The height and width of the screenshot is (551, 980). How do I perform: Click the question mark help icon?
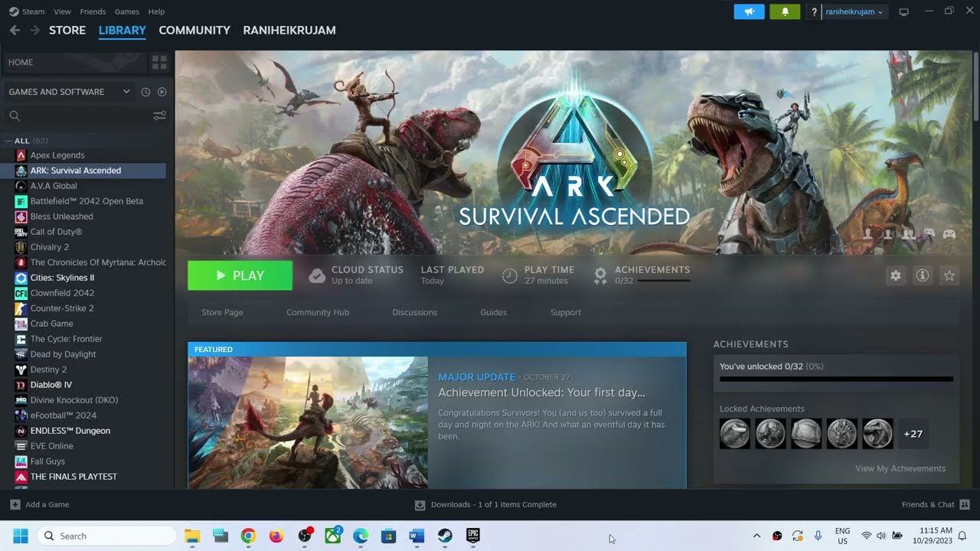point(814,11)
